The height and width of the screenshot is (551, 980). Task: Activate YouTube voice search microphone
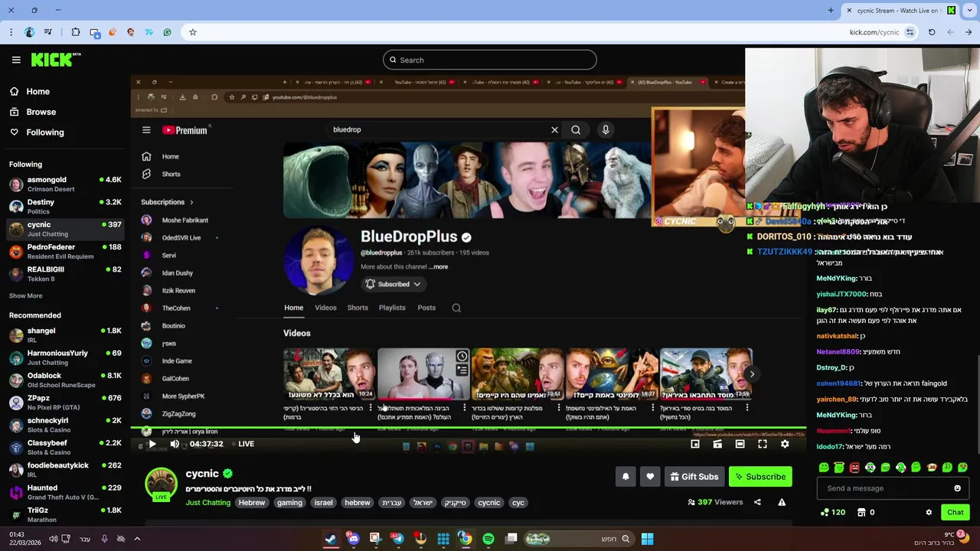click(x=606, y=130)
